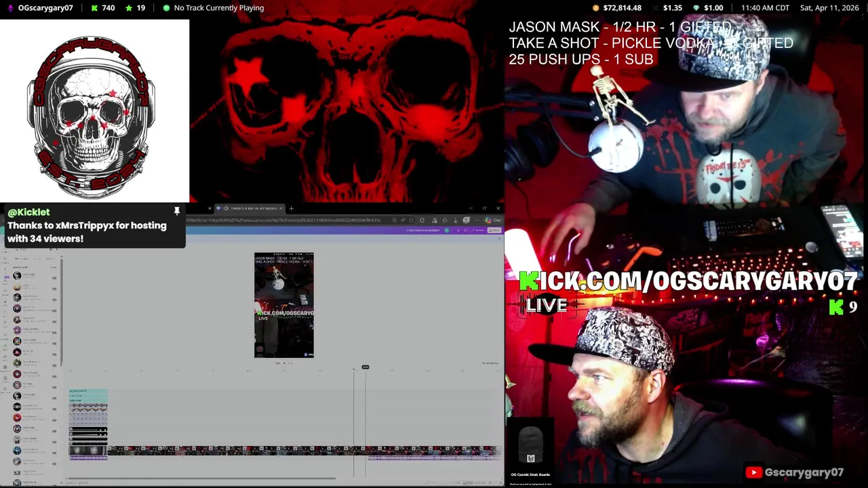The image size is (868, 488).
Task: Click the pin icon on Kicklet alert
Action: (x=177, y=211)
